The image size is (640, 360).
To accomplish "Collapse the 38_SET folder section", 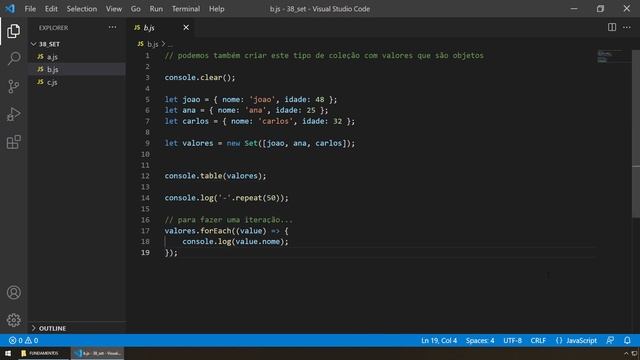I will pos(77,44).
